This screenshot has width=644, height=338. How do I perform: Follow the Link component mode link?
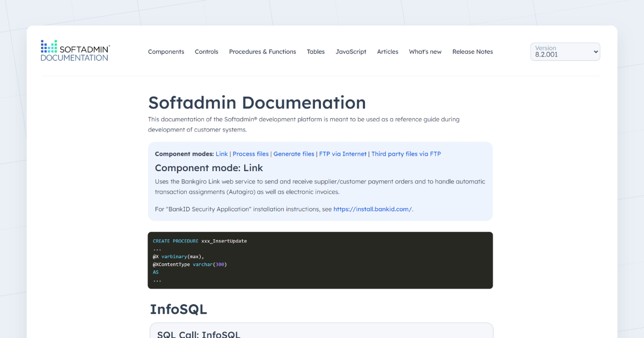tap(221, 153)
